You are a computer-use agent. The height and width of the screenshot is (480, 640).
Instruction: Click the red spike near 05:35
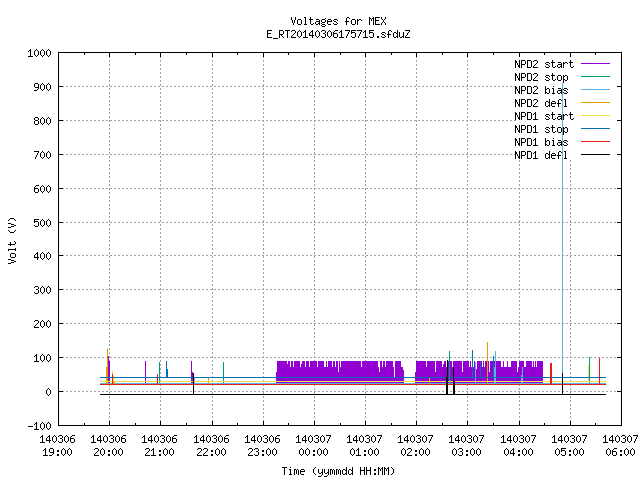[599, 371]
